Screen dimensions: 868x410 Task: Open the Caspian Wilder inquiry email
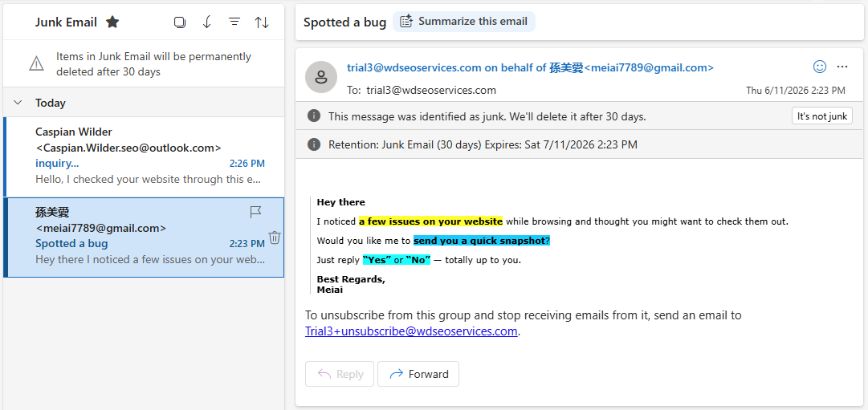[144, 156]
